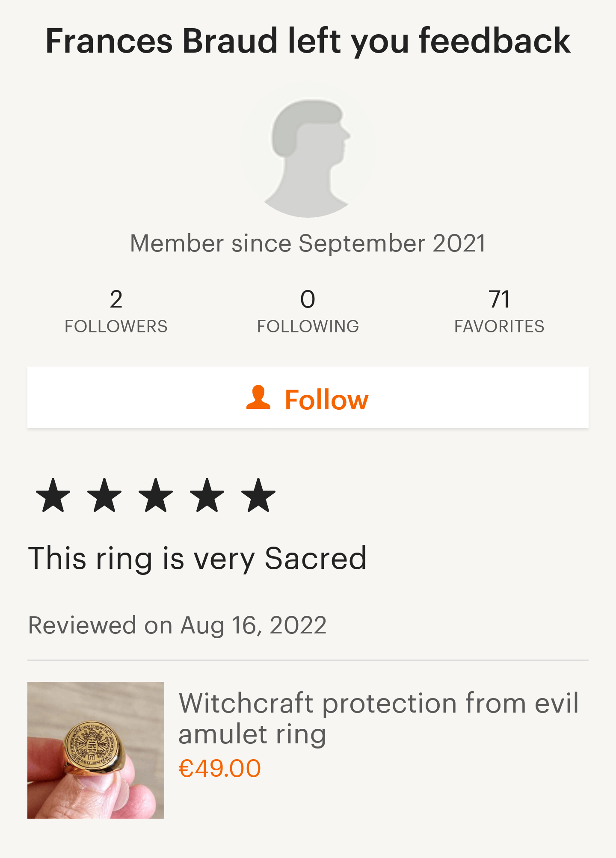Open the FOLLOWING label
The image size is (616, 858).
click(x=308, y=327)
